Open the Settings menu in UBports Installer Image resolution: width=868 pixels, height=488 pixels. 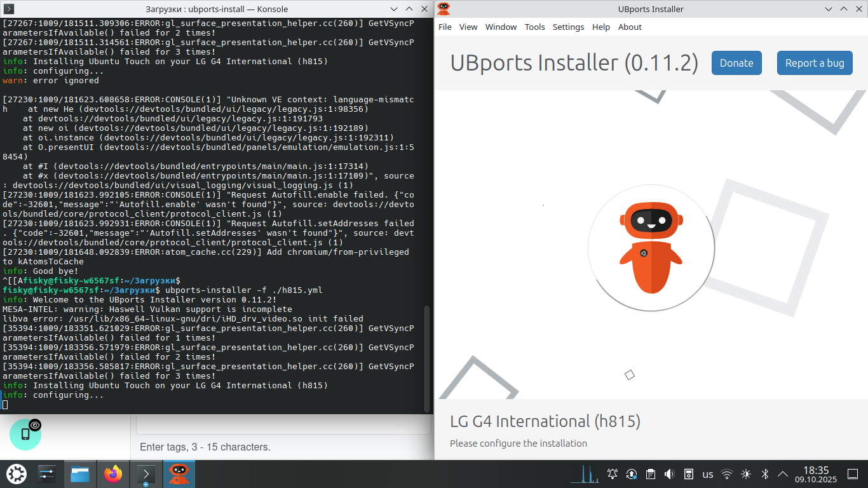568,27
